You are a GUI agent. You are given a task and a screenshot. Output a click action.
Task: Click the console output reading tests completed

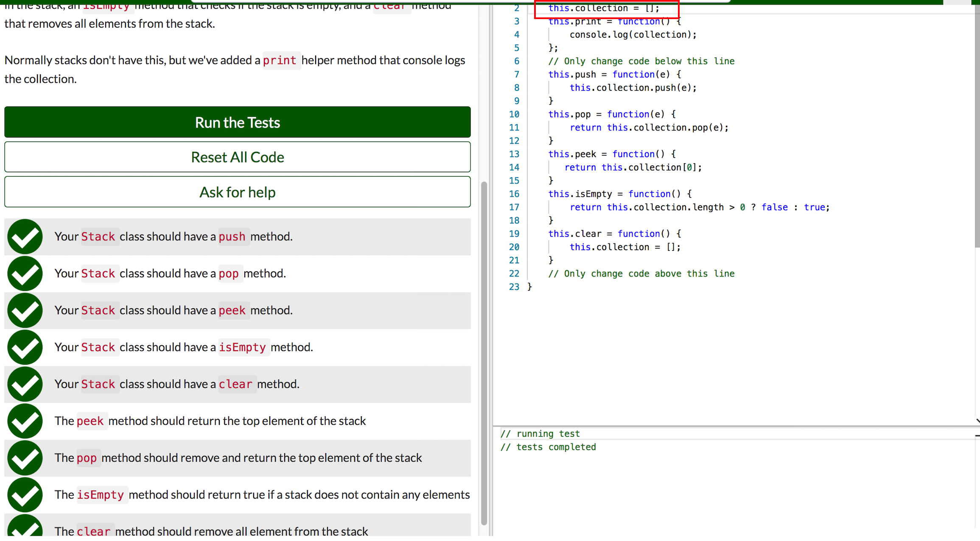pyautogui.click(x=549, y=447)
